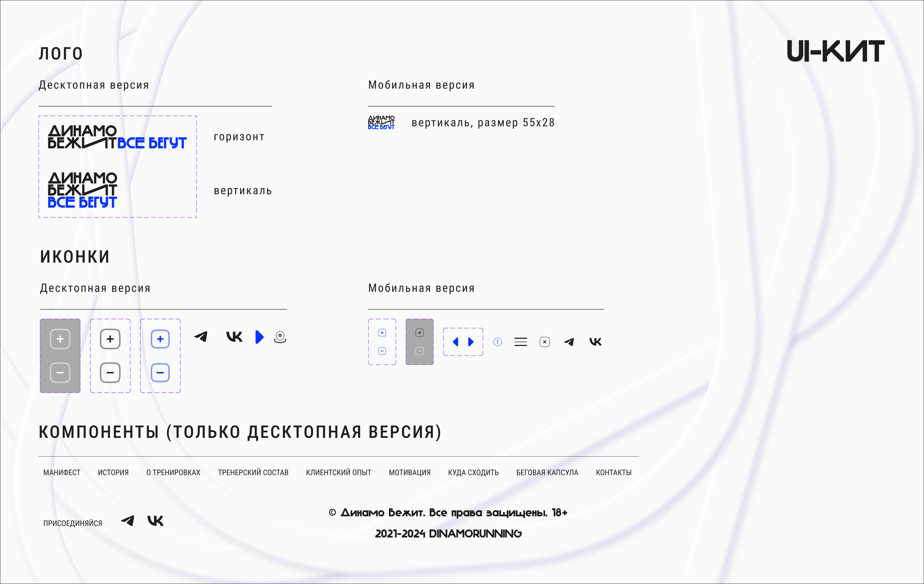Select ТРЕНЕРСКИЙ СОСТАВ in the navigation
The width and height of the screenshot is (924, 584).
pos(253,472)
